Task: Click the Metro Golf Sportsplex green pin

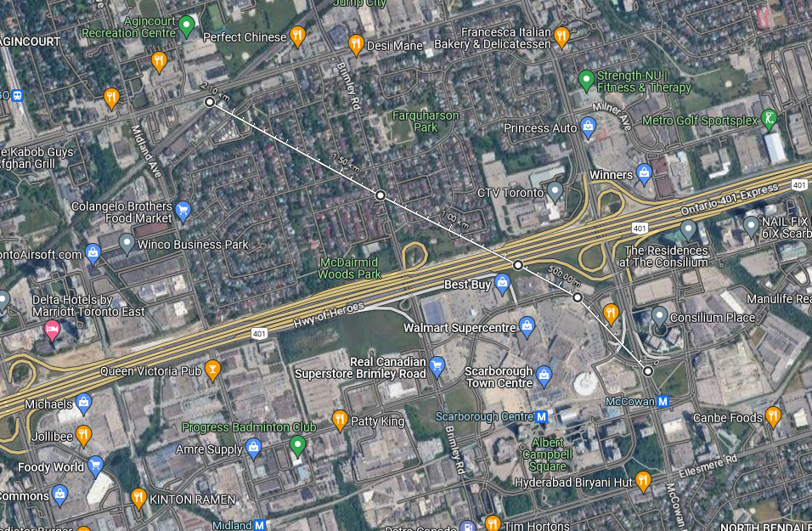Action: 769,120
